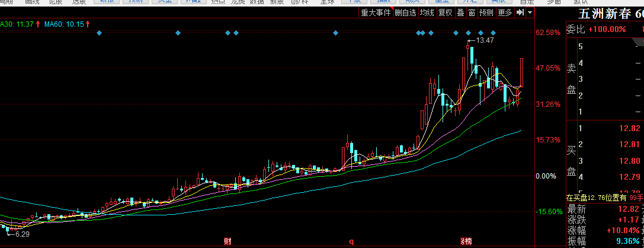
Task: Click the 最新 latest price 12.82
Action: 629,210
